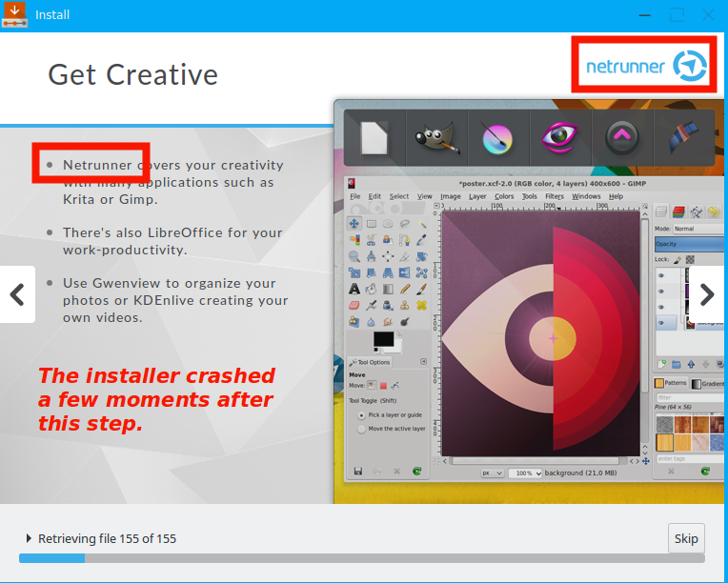Select 'Pick a layer or guide' radio
Screen dimensions: 728x583
click(362, 415)
